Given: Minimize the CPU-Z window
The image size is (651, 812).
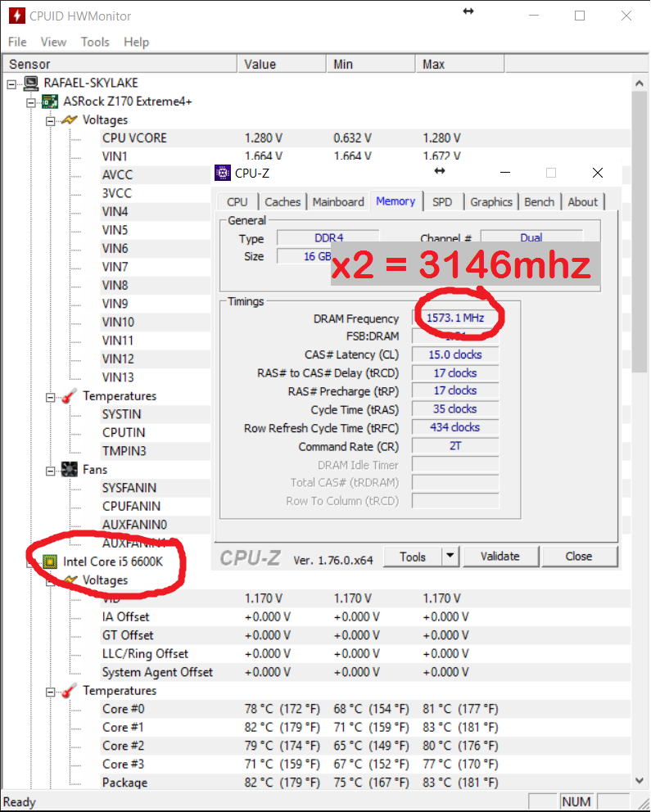Looking at the screenshot, I should click(505, 173).
